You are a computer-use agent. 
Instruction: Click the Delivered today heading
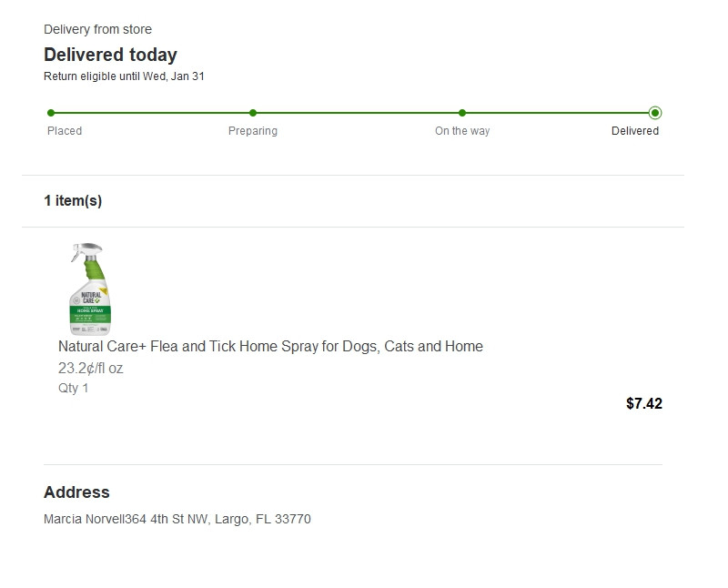[x=110, y=55]
